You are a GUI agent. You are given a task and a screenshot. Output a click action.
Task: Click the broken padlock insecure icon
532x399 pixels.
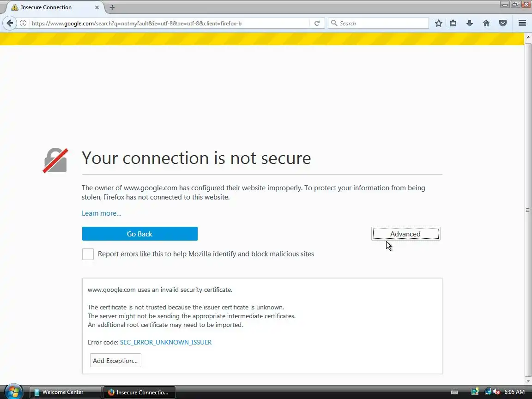point(55,160)
